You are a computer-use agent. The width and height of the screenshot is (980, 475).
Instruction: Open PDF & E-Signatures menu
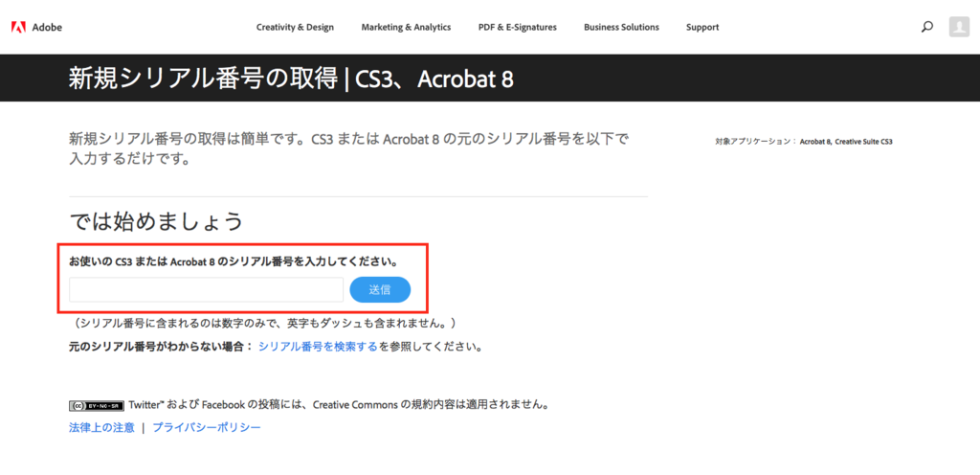coord(518,27)
